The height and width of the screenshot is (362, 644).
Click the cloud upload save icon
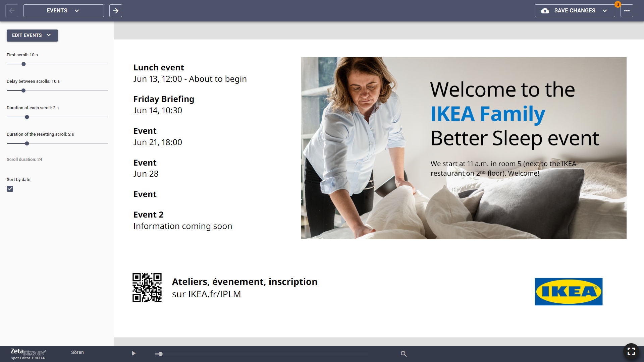[545, 11]
